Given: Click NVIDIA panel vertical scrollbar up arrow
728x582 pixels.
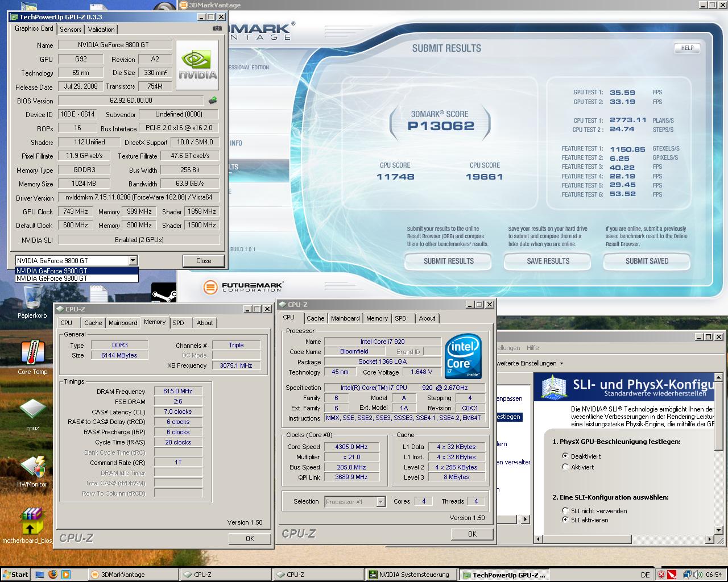Looking at the screenshot, I should (x=719, y=377).
